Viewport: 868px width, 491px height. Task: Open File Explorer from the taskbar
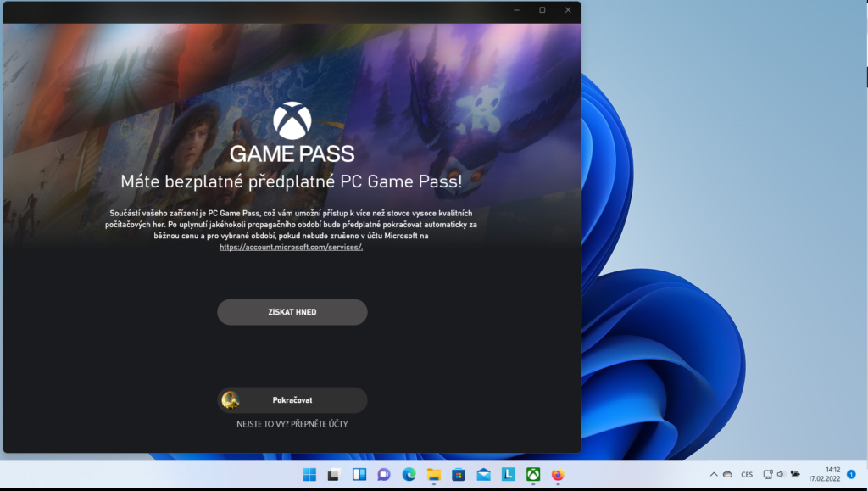(433, 474)
